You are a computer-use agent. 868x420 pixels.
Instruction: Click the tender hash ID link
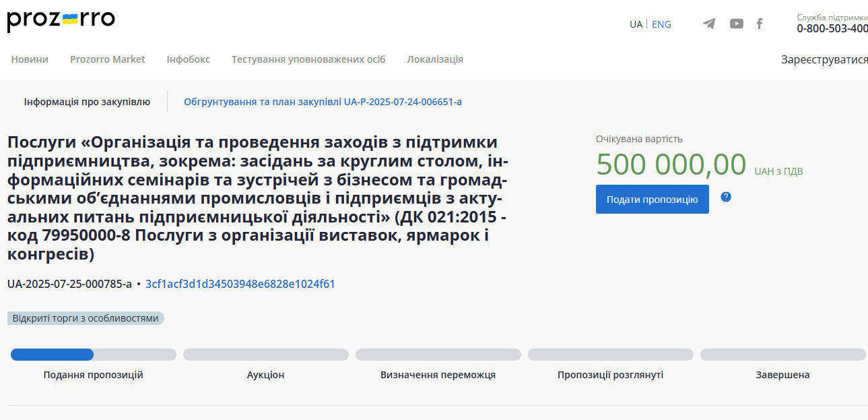tap(240, 284)
